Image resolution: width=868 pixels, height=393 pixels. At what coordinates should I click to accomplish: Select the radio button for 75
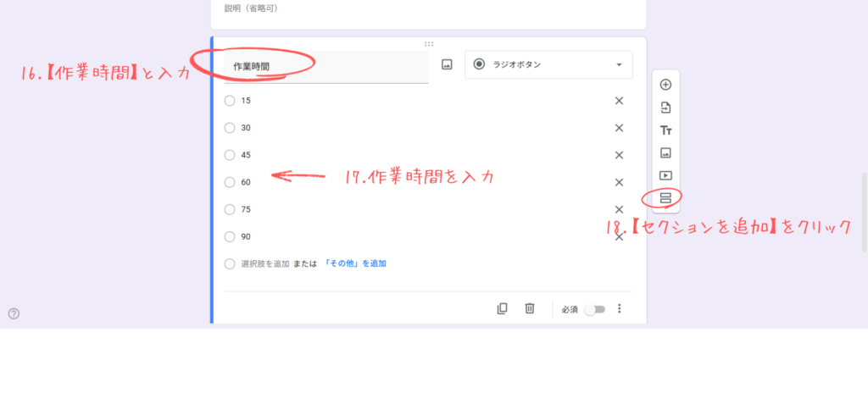coord(230,209)
